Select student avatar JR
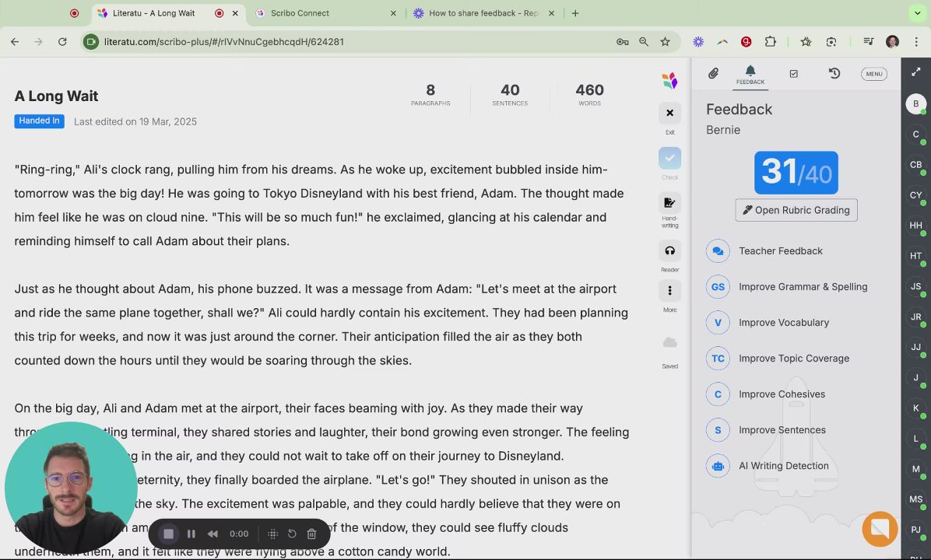 [x=915, y=317]
